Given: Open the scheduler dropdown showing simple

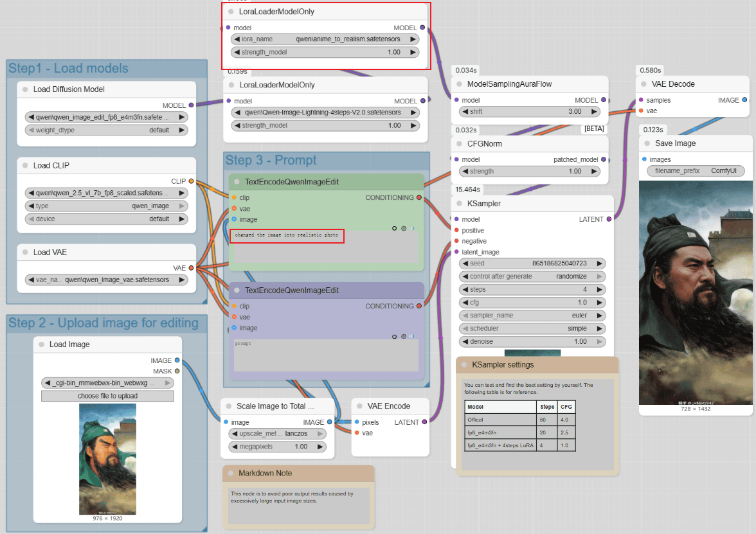Looking at the screenshot, I should [x=532, y=328].
